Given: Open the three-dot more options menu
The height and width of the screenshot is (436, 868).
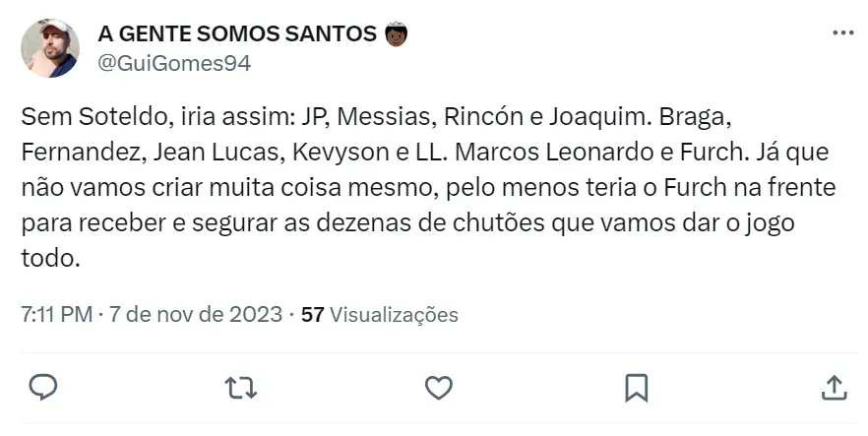Looking at the screenshot, I should [843, 32].
